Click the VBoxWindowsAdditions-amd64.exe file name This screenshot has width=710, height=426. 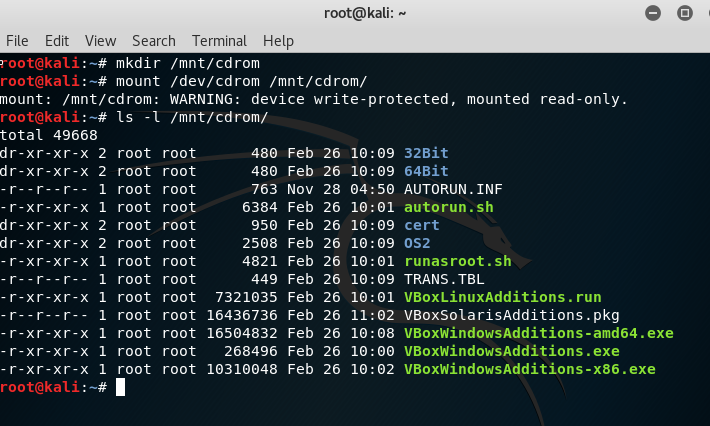pyautogui.click(x=539, y=333)
